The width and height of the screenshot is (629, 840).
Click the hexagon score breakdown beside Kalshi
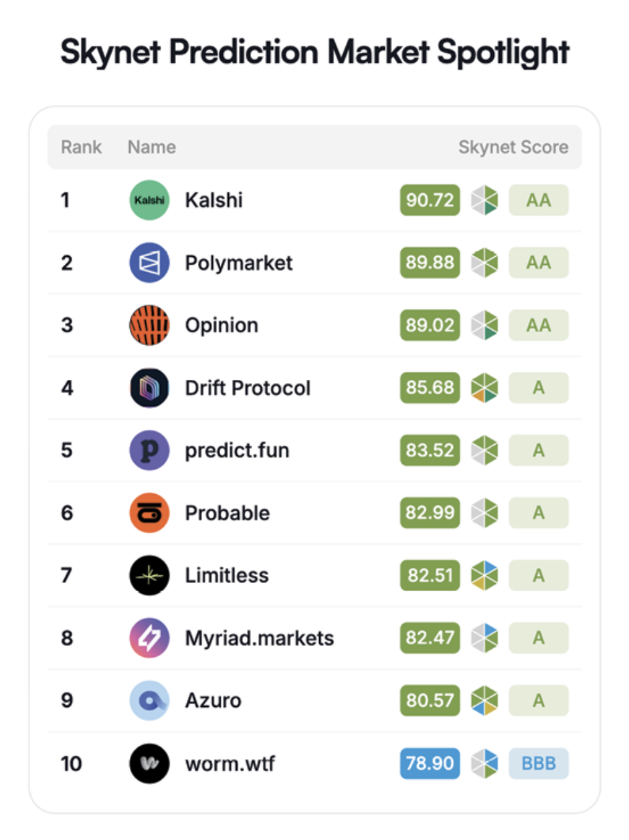point(484,200)
